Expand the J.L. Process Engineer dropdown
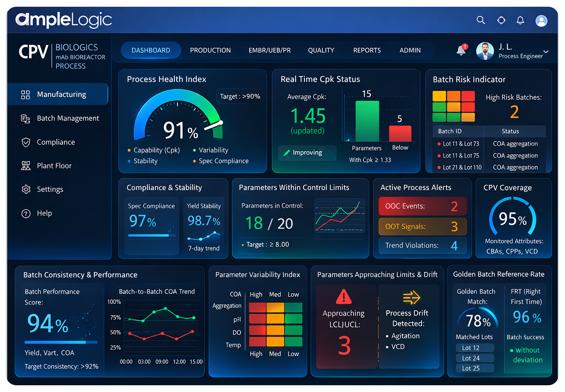This screenshot has width=565, height=392. (x=546, y=51)
